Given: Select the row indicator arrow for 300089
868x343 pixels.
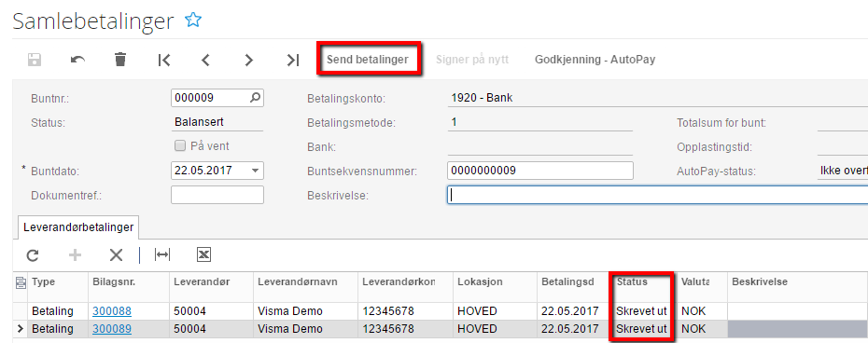Looking at the screenshot, I should [x=21, y=329].
